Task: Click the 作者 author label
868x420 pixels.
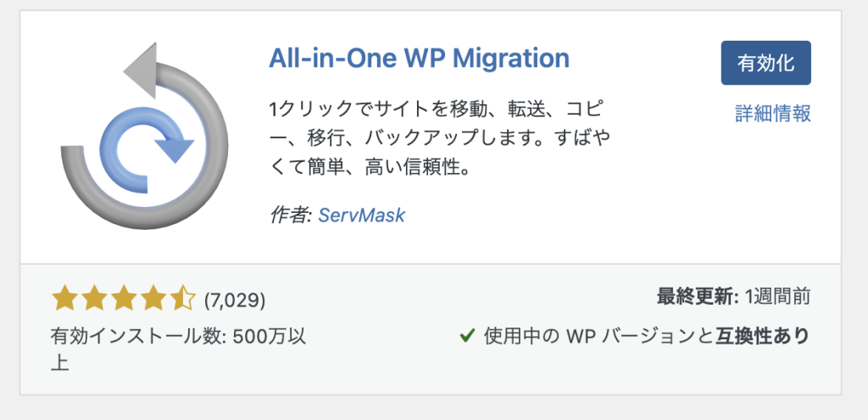Action: 292,215
